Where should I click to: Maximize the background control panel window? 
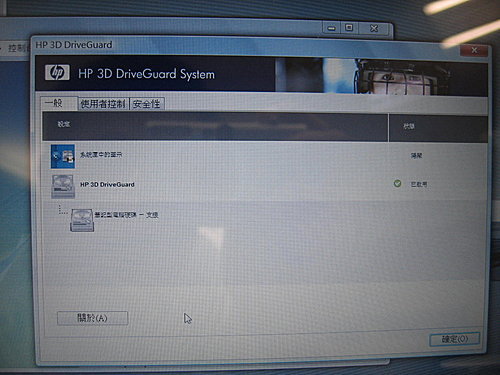(x=349, y=28)
